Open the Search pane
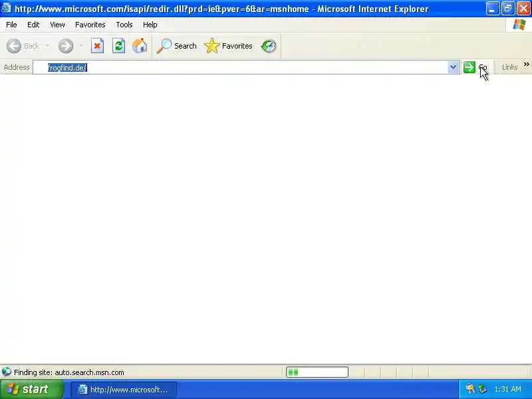This screenshot has height=399, width=532. [x=177, y=46]
